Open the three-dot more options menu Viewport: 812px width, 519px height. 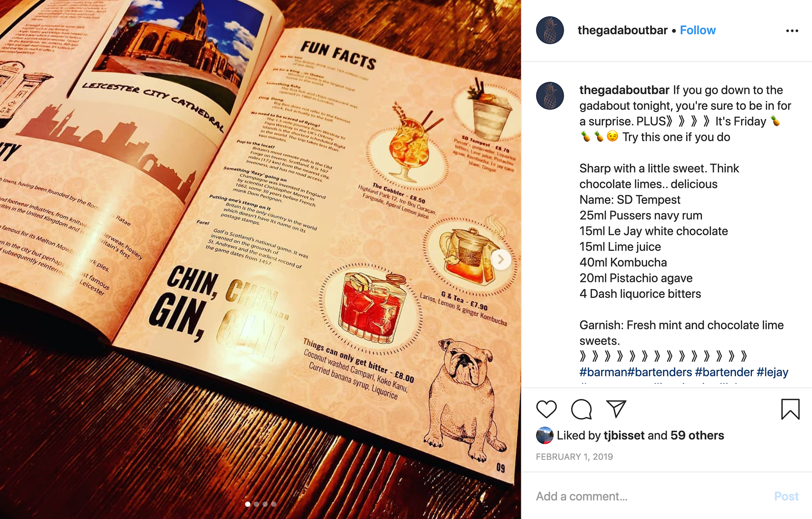pos(792,31)
